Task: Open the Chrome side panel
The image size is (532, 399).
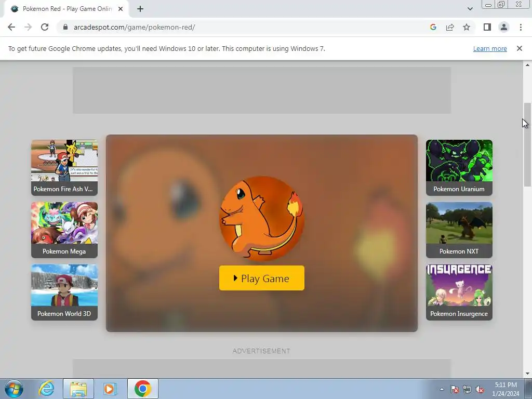Action: point(487,27)
